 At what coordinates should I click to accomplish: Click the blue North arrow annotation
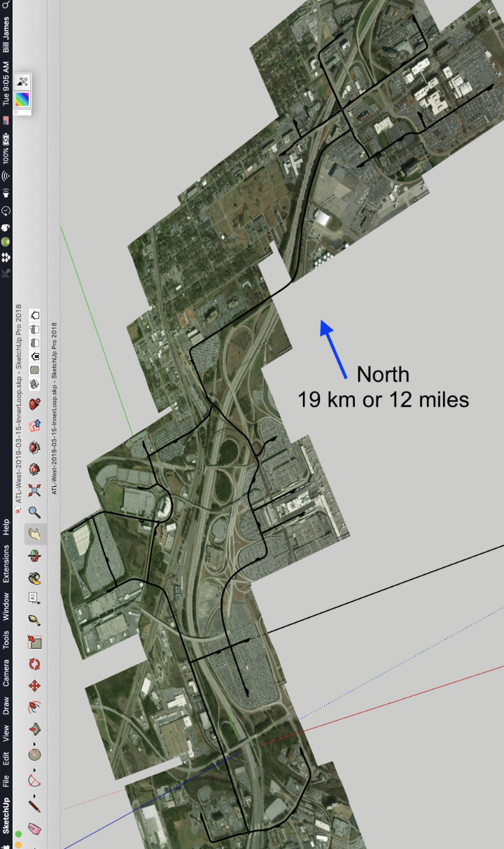[335, 348]
